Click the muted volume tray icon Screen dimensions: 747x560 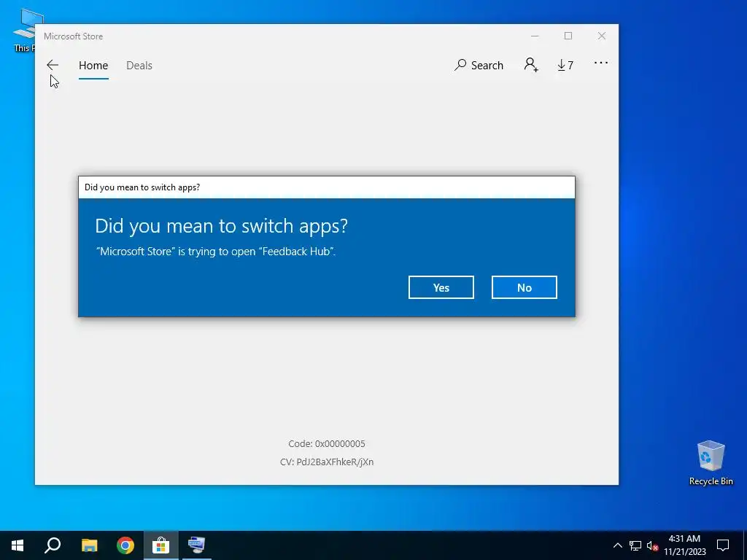pos(652,545)
